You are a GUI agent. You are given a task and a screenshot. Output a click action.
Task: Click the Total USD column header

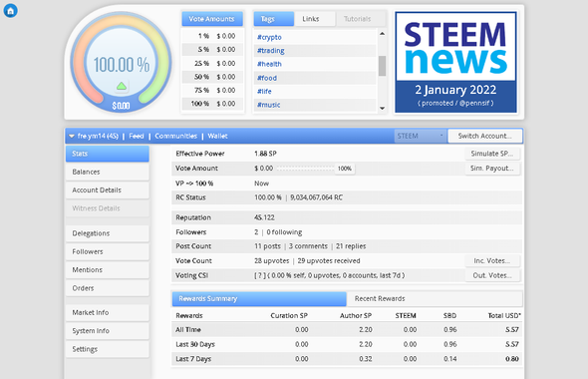(504, 315)
